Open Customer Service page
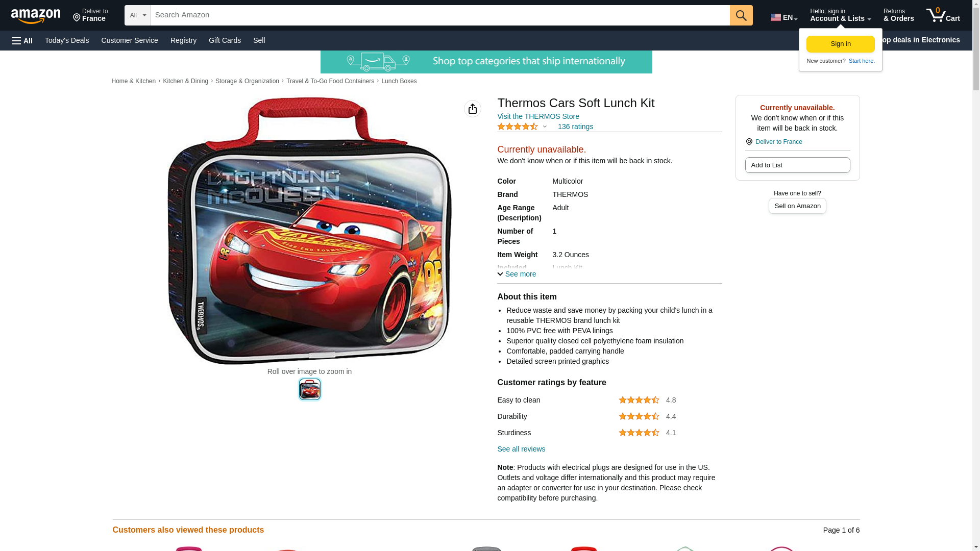 pos(130,40)
